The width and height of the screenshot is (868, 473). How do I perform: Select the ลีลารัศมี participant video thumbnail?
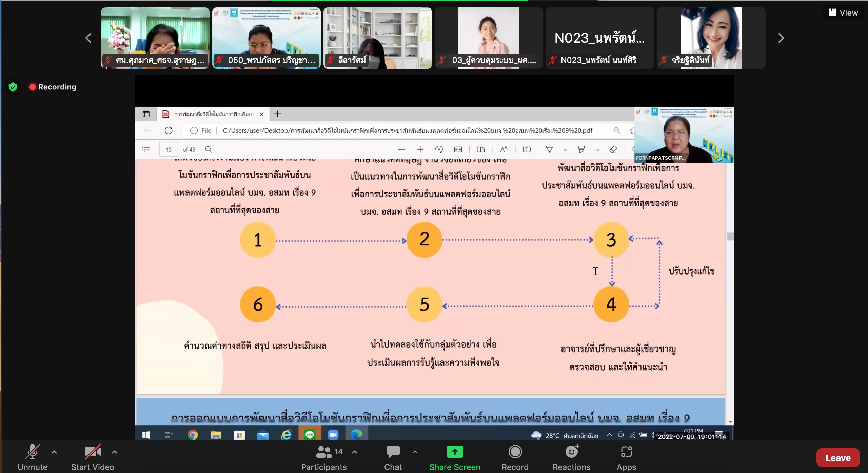pyautogui.click(x=377, y=38)
